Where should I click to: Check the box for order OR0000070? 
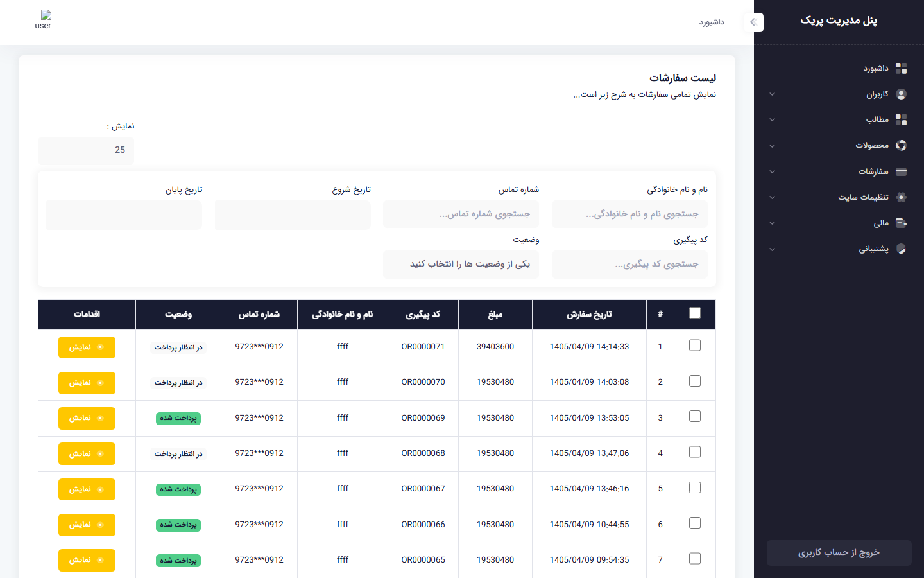point(694,381)
